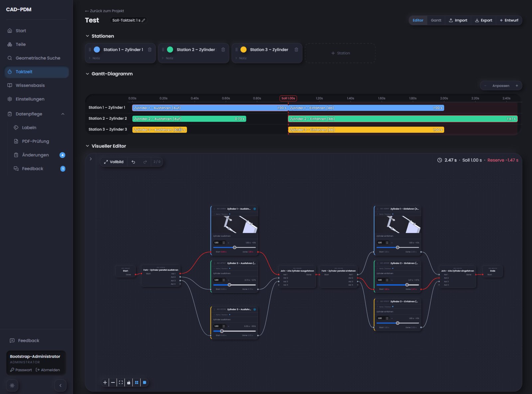
Task: Delete Station 2 with trash icon
Action: coord(223,50)
